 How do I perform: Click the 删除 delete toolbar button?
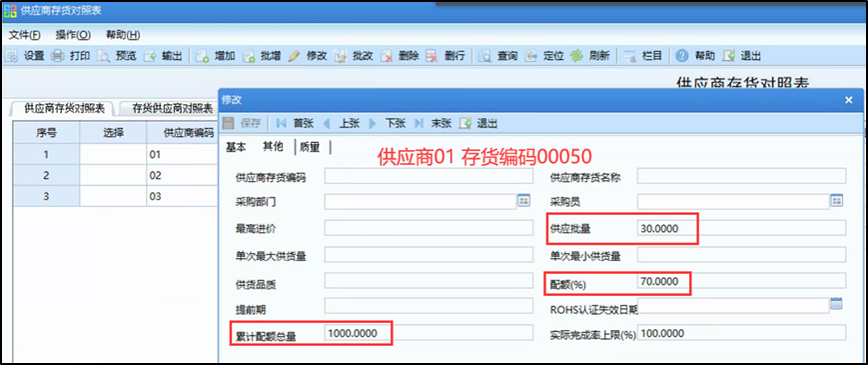coord(400,56)
